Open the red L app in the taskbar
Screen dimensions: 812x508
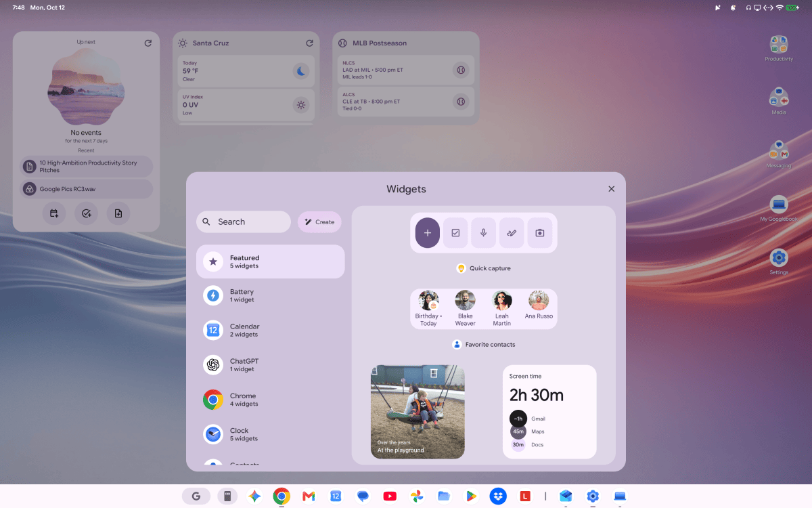coord(524,496)
